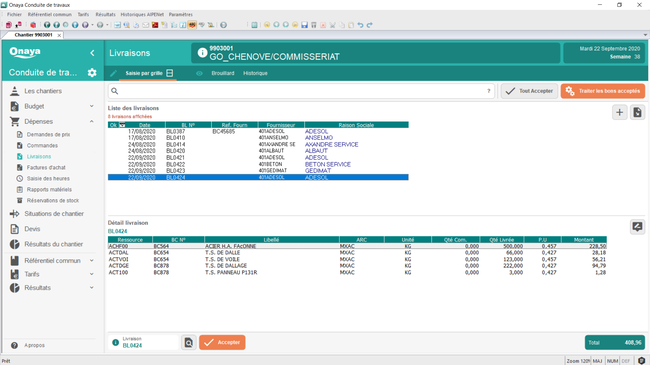The height and width of the screenshot is (365, 650).
Task: Click the teal table toolbar icon
Action: [x=255, y=25]
